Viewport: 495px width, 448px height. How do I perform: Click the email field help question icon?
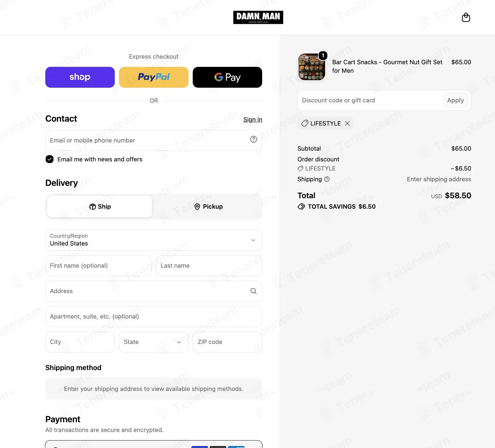253,140
